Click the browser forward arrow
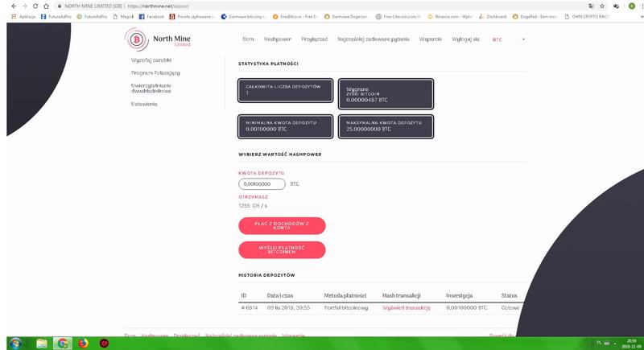The width and height of the screenshot is (644, 350). tap(25, 6)
